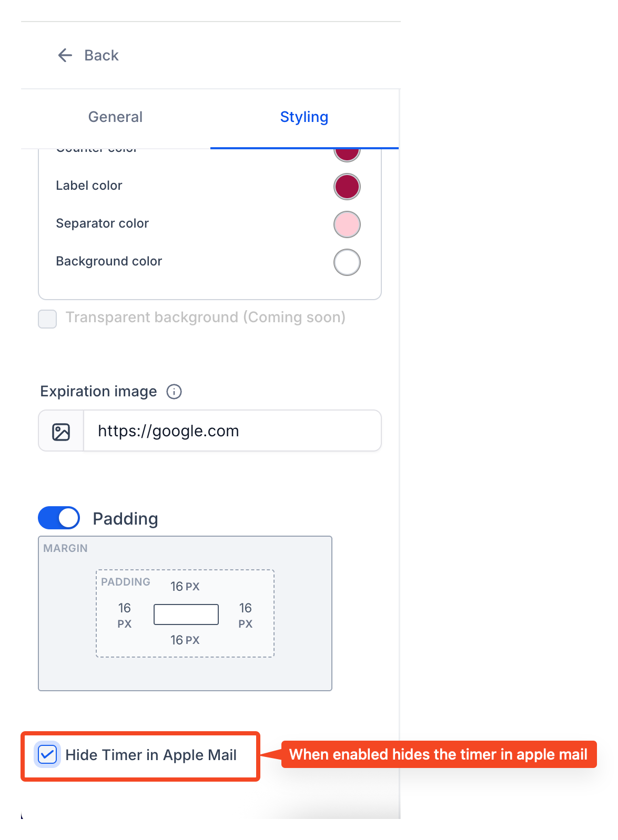
Task: Click the back arrow icon
Action: pos(65,55)
